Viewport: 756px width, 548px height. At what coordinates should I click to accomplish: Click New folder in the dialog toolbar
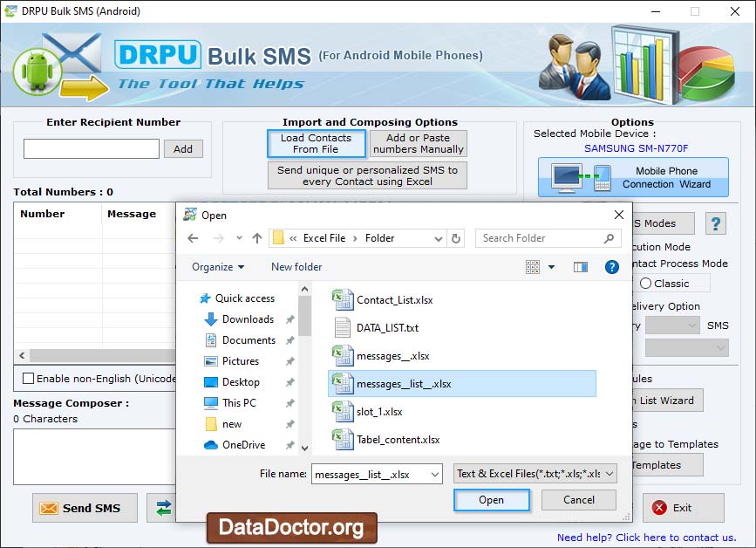coord(296,267)
